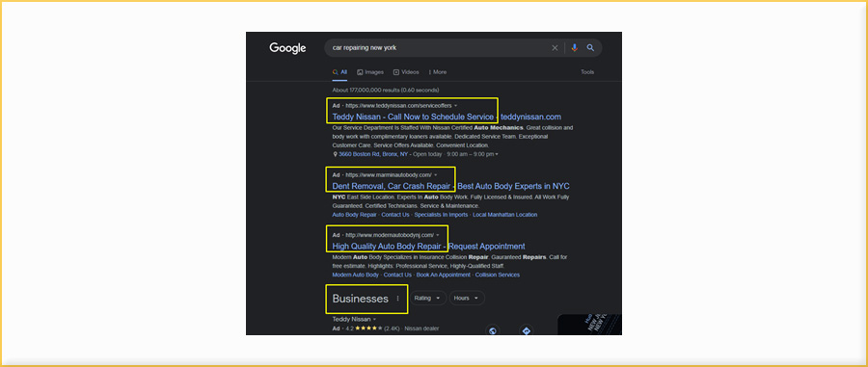The width and height of the screenshot is (868, 367).
Task: Open the Collision Services sitelink
Action: (x=497, y=275)
